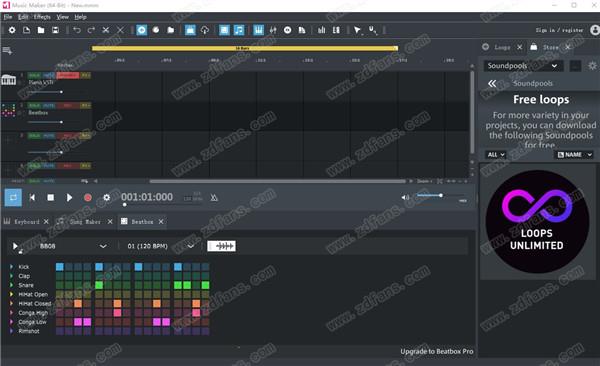The image size is (600, 366).
Task: Save the project using the floppy disk icon
Action: 55,30
